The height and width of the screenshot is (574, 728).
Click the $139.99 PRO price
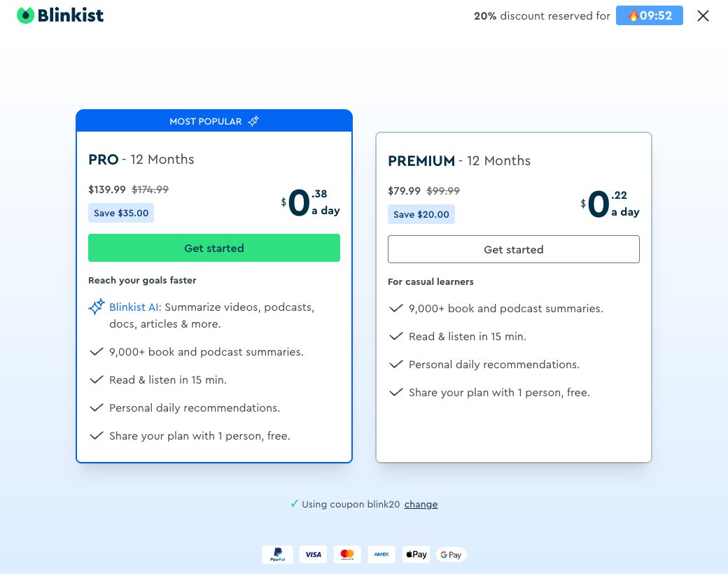click(x=107, y=190)
